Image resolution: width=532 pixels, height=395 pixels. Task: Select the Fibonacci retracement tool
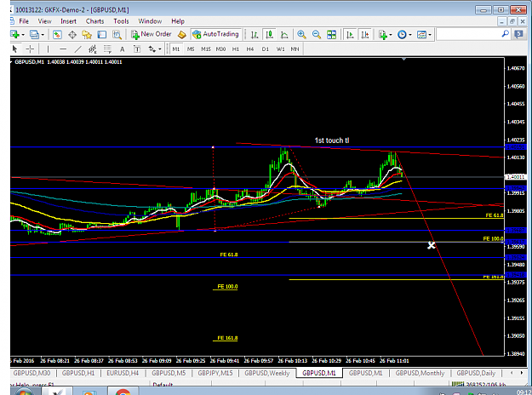coord(107,49)
